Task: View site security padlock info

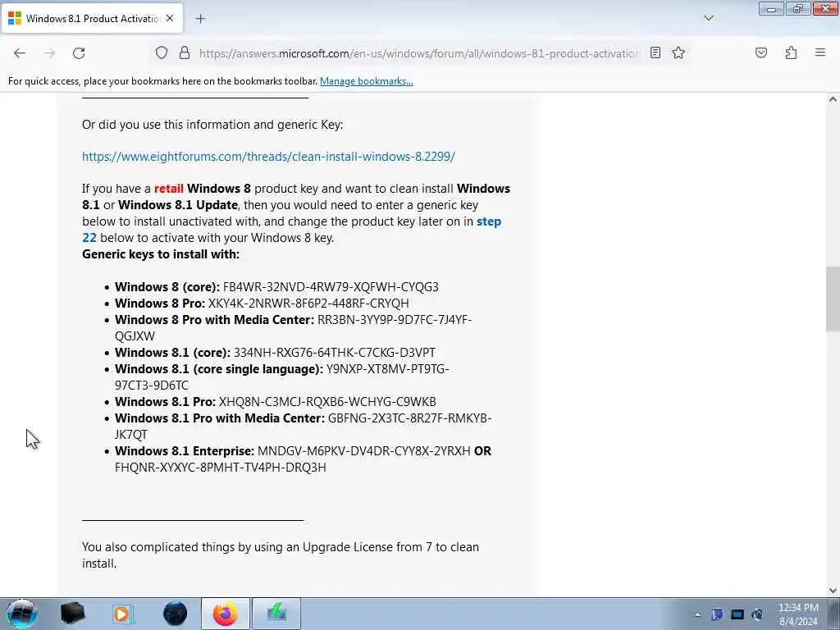Action: pos(185,52)
